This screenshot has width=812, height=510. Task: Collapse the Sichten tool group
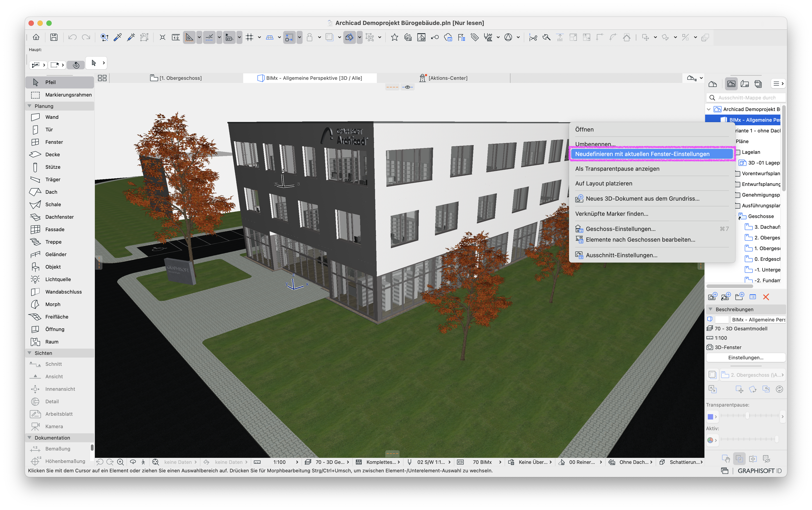[x=30, y=353]
